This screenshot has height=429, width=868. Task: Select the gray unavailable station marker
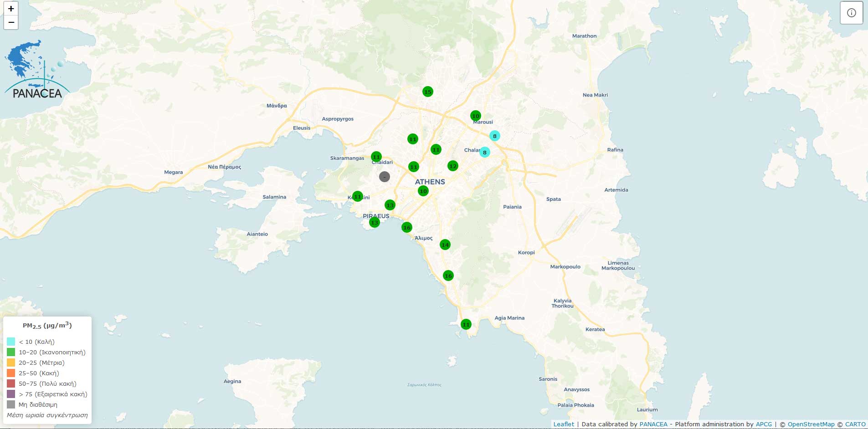point(385,177)
